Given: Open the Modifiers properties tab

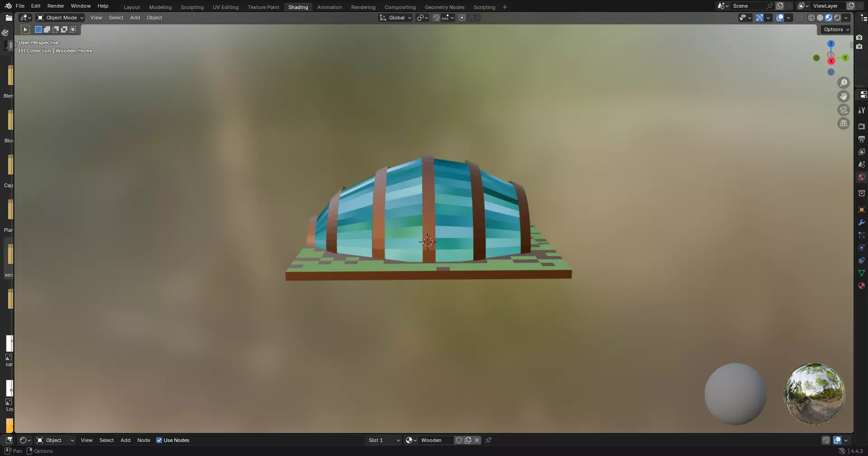Looking at the screenshot, I should 862,222.
